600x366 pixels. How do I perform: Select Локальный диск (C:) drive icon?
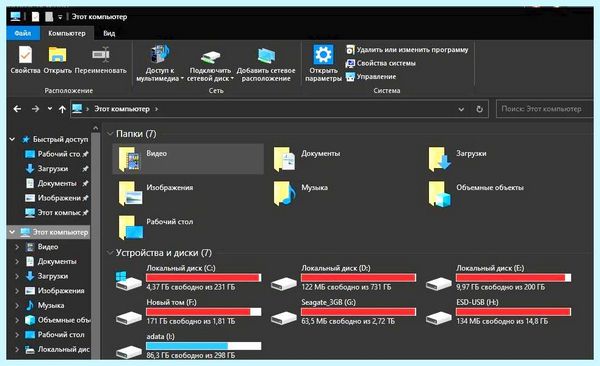pyautogui.click(x=128, y=281)
